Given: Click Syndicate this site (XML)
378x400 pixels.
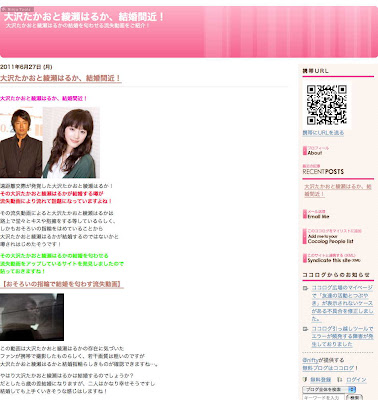Looking at the screenshot, I should [334, 260].
